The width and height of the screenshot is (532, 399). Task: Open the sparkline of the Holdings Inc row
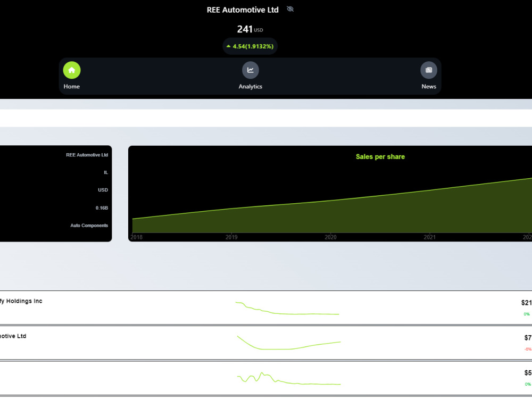pos(287,308)
